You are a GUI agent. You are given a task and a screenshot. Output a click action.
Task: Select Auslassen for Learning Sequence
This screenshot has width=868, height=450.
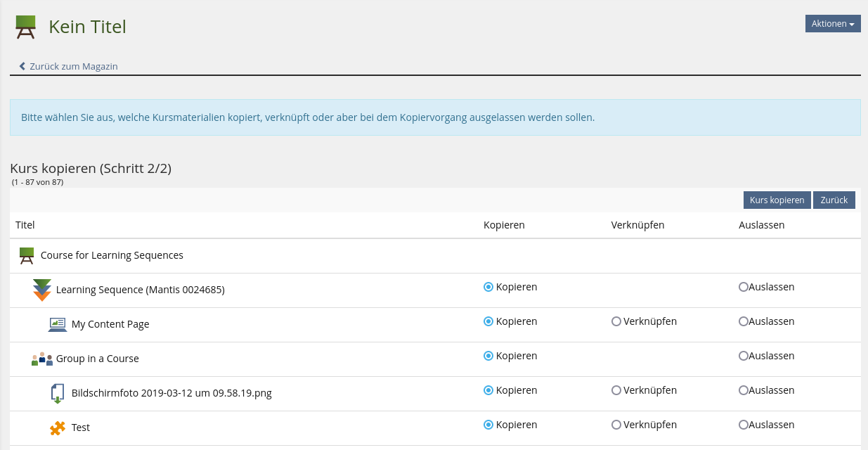(744, 287)
